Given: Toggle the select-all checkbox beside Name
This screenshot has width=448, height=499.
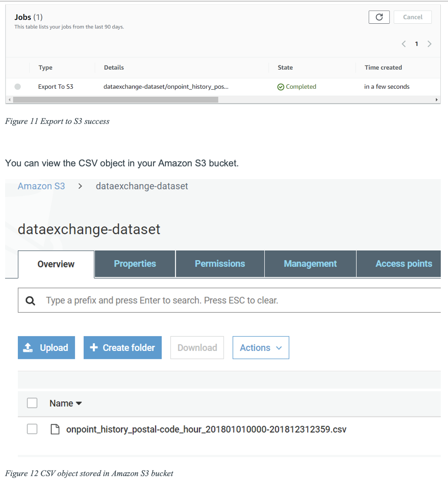Looking at the screenshot, I should [32, 403].
